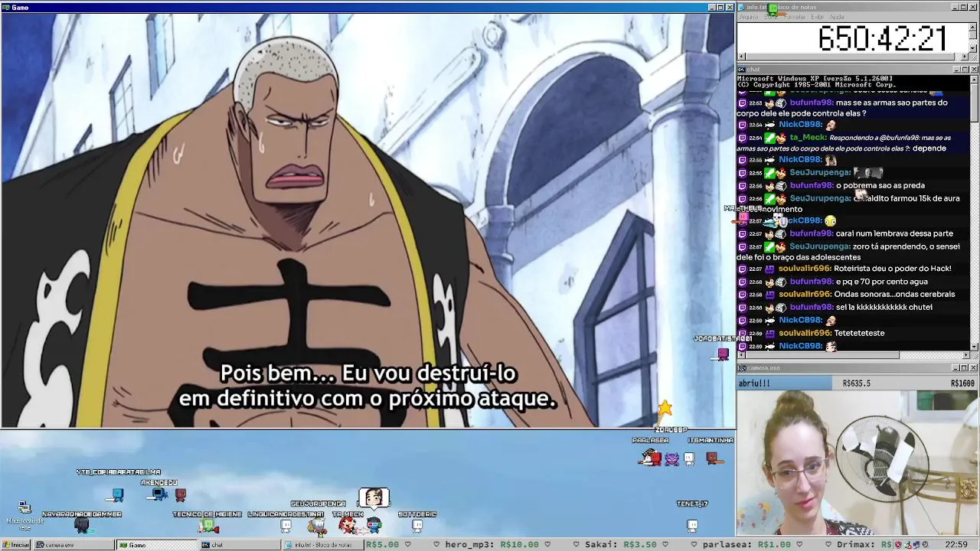980x551 pixels.
Task: Switch to info.txt Bloco de notas taskbar button
Action: 322,545
